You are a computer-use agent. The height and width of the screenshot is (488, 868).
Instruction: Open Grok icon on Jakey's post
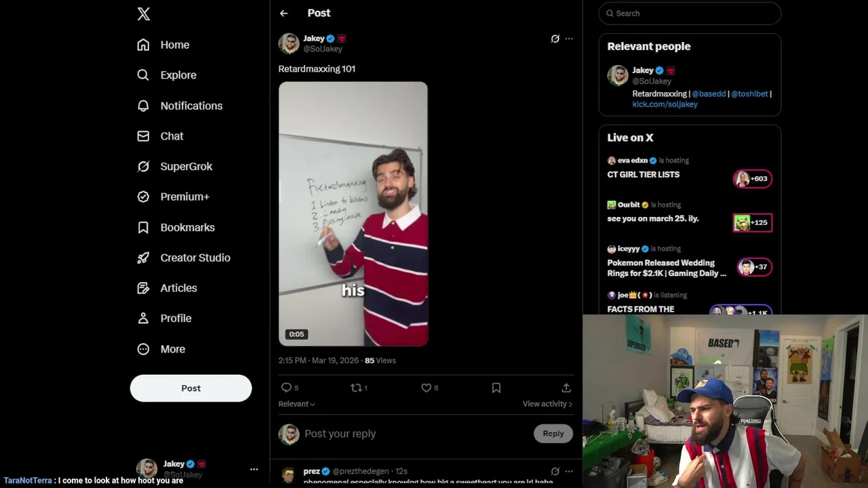tap(555, 39)
